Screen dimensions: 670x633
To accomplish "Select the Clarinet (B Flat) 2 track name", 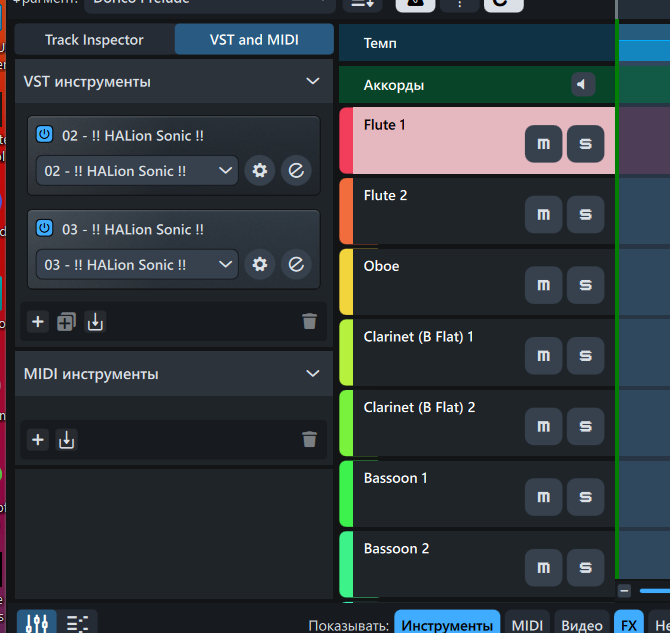I will [419, 407].
